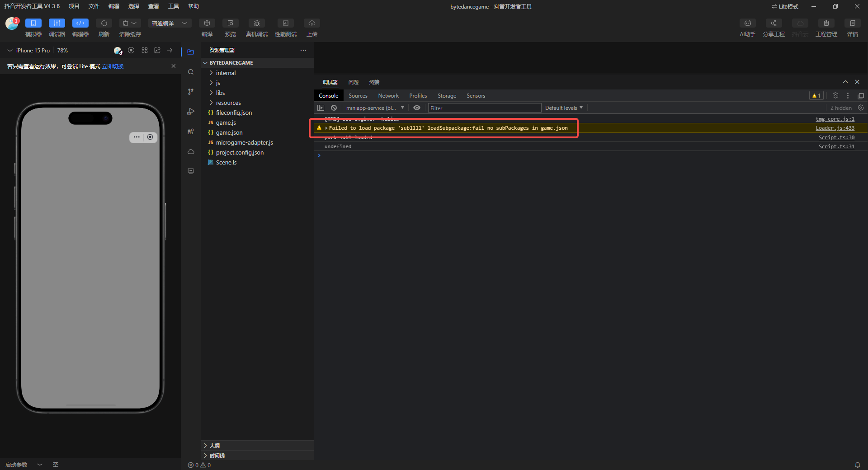Click the pop-out simulator window icon
The width and height of the screenshot is (868, 470).
pyautogui.click(x=157, y=51)
